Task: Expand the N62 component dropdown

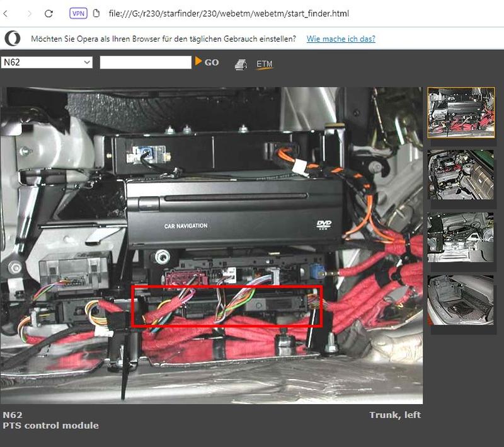Action: (x=47, y=62)
